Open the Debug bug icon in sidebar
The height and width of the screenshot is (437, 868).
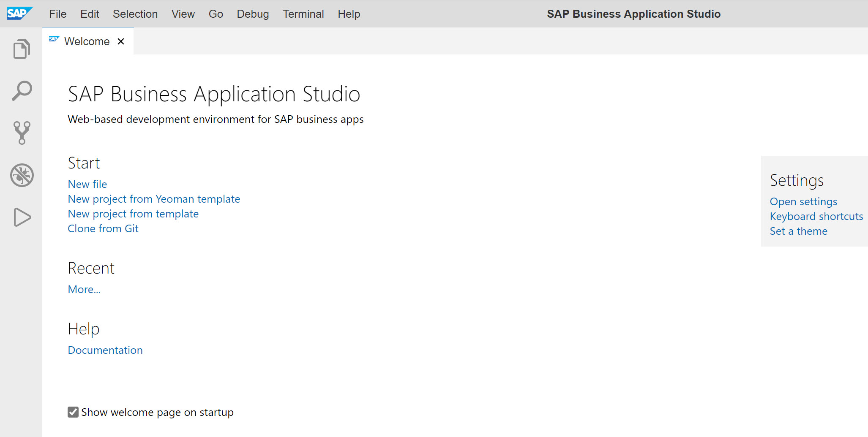[x=22, y=175]
